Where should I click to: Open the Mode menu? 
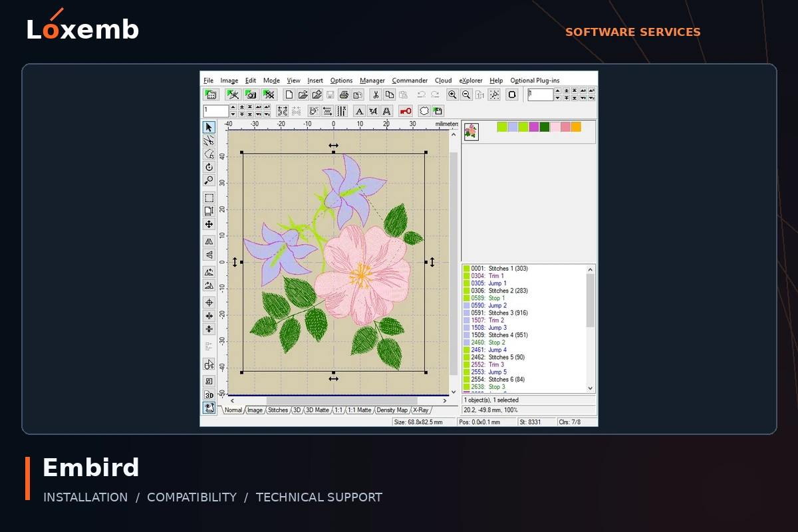coord(271,80)
